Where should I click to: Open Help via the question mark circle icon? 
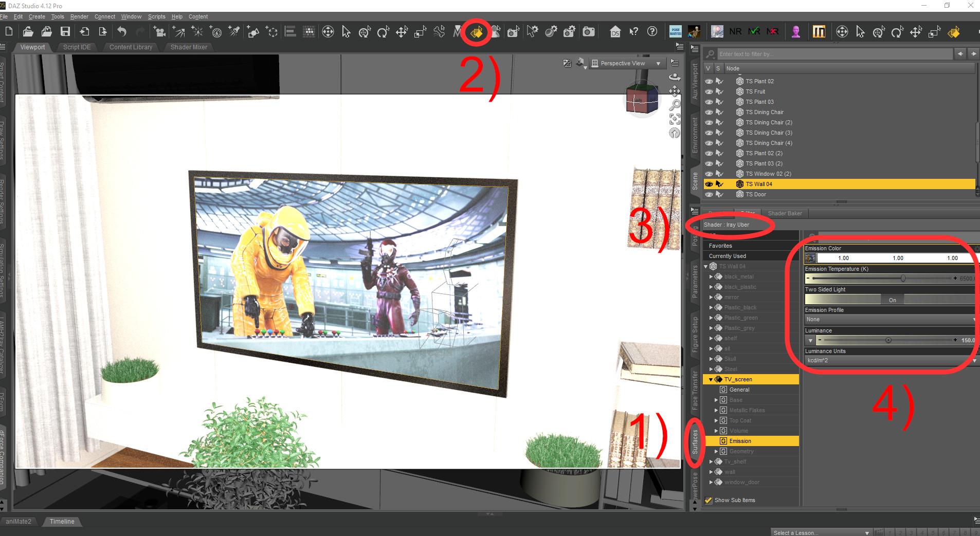click(652, 32)
